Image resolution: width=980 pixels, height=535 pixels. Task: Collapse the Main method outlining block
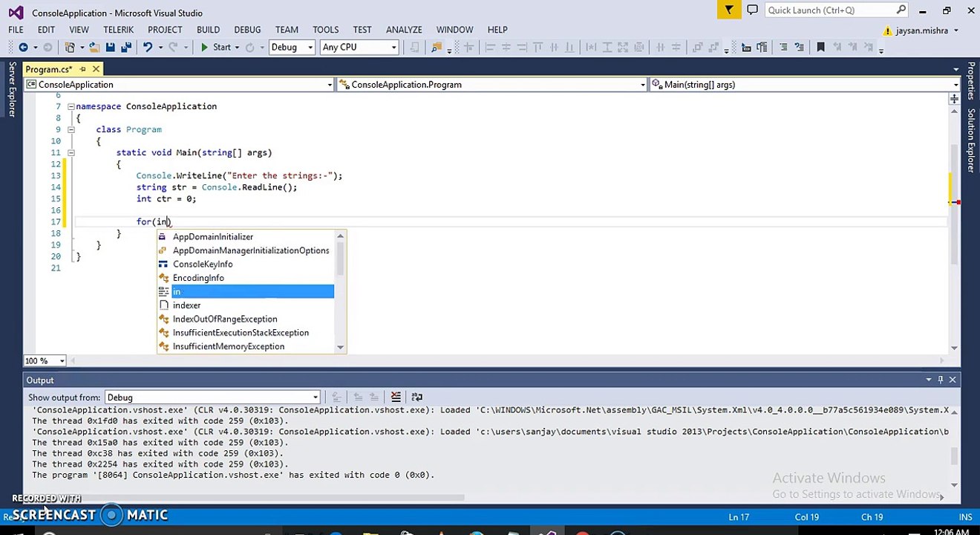[x=71, y=152]
